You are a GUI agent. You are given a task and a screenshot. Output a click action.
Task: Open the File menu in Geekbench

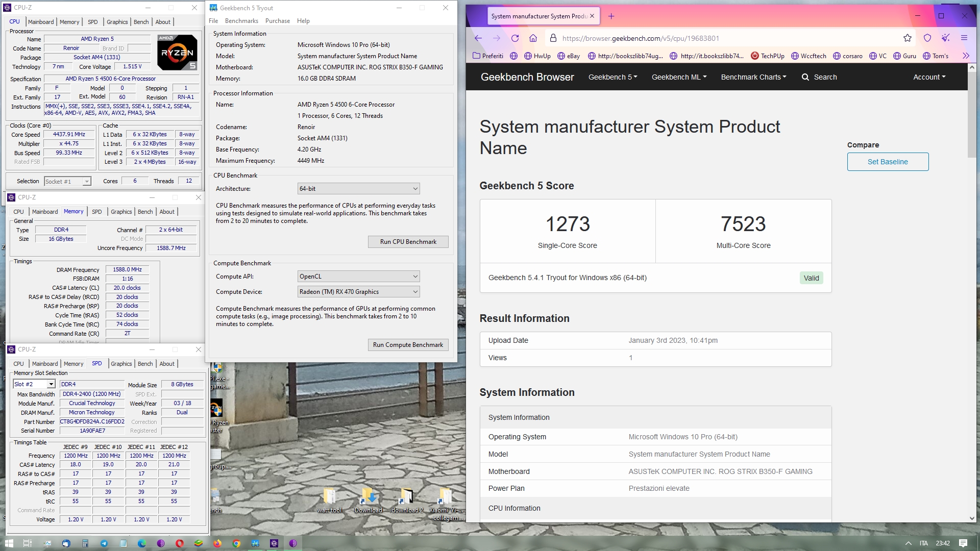(x=213, y=21)
